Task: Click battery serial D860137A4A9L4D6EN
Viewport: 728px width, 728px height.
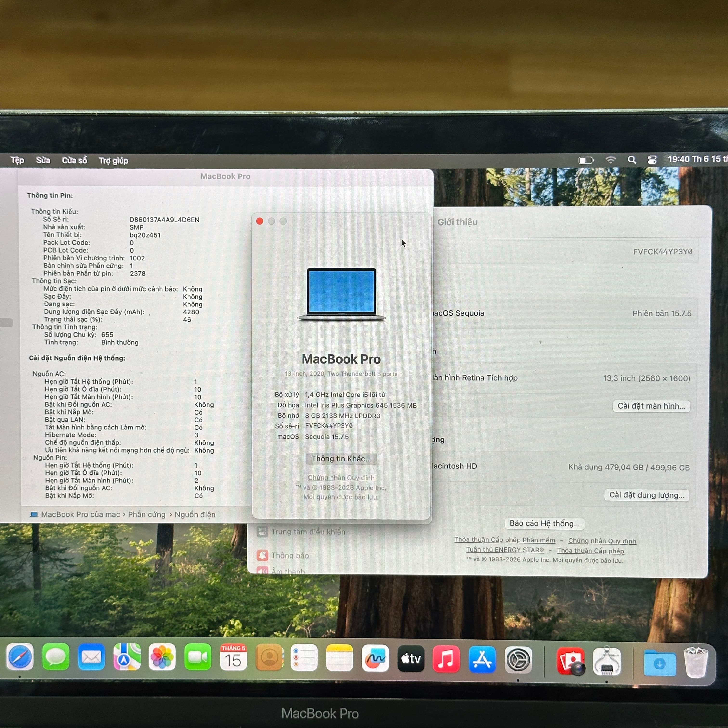Action: click(x=164, y=220)
